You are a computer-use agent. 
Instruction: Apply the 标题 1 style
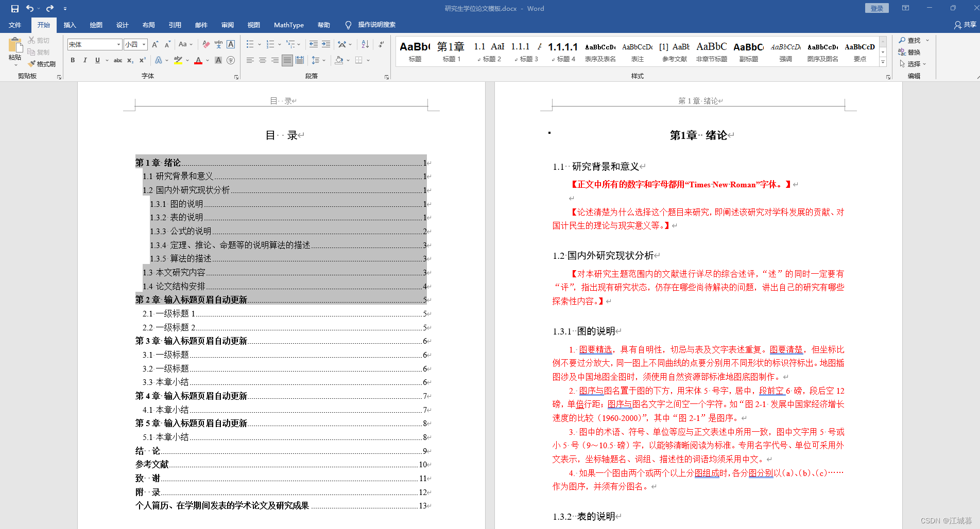coord(452,51)
